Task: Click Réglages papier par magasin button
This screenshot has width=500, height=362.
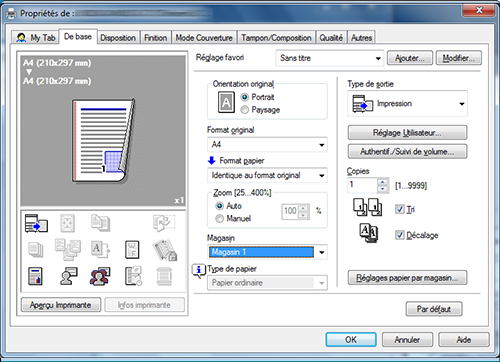Action: click(407, 278)
